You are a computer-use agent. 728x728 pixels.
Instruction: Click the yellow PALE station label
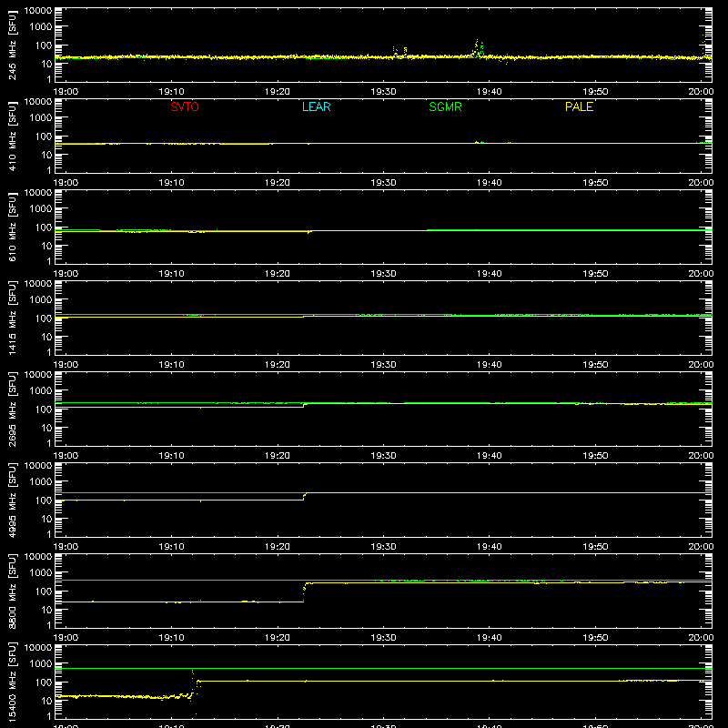(579, 106)
